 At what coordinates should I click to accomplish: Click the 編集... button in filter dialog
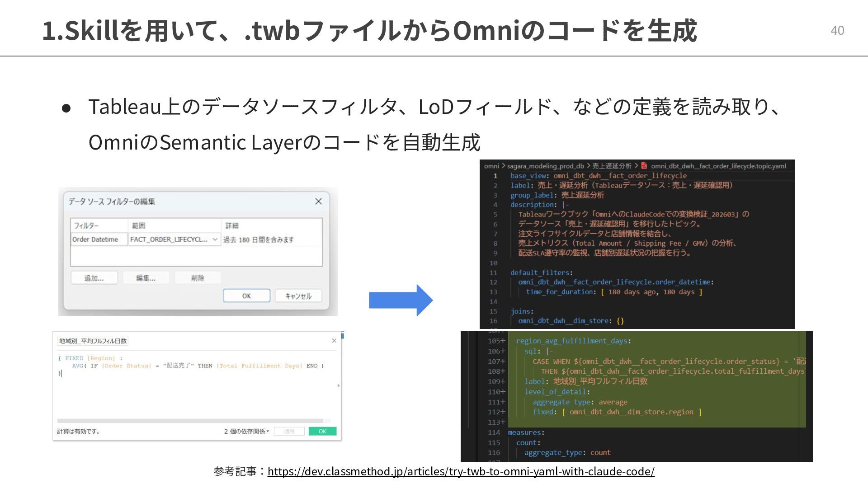(146, 278)
